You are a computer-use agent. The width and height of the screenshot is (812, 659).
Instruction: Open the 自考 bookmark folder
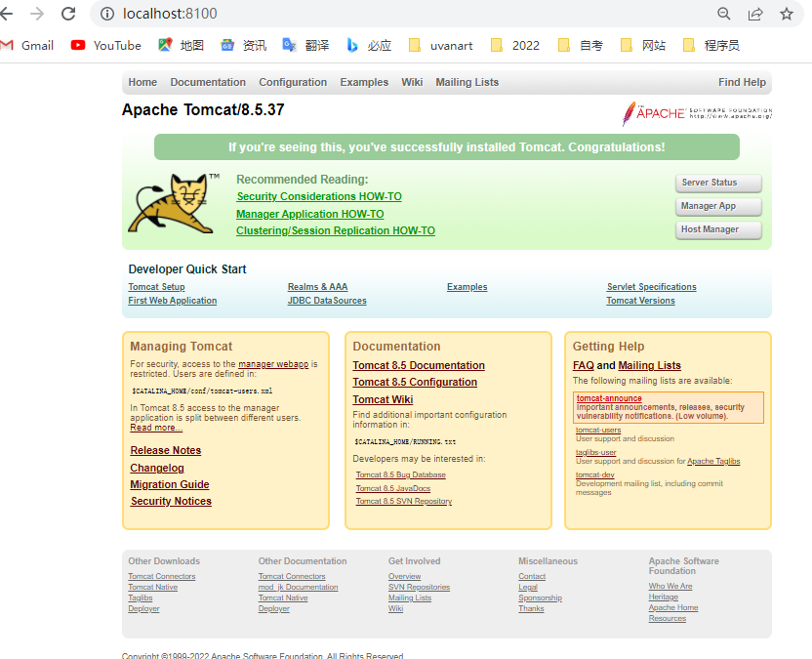[x=581, y=46]
